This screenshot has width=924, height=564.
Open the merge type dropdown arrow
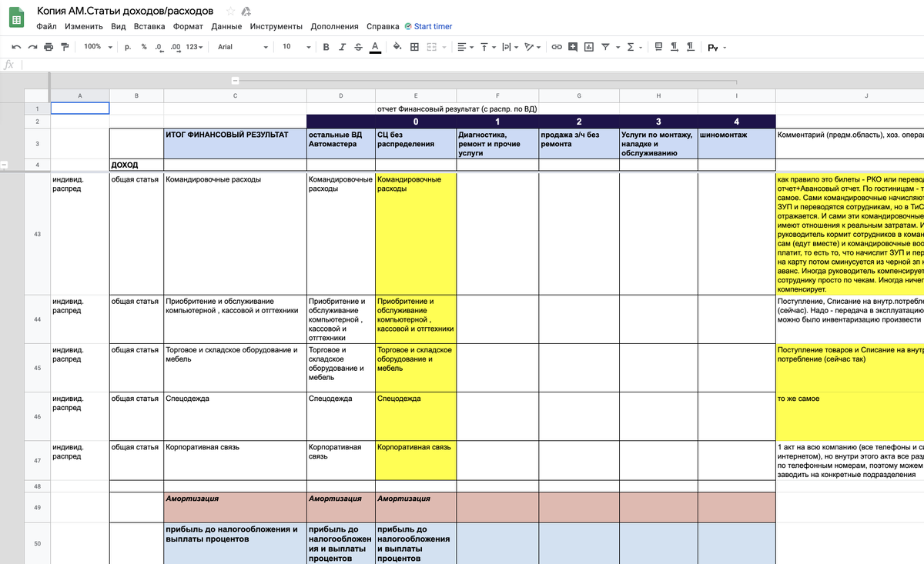[x=444, y=47]
